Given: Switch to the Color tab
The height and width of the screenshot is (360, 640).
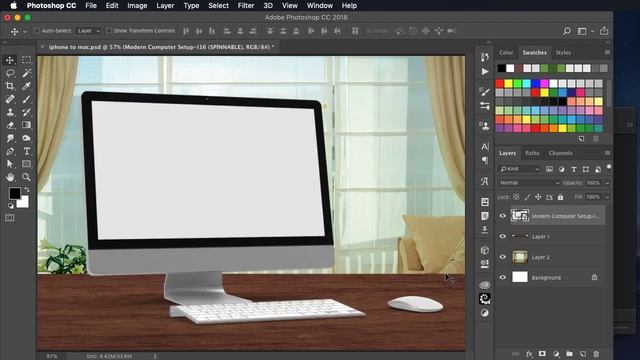Looking at the screenshot, I should 506,53.
